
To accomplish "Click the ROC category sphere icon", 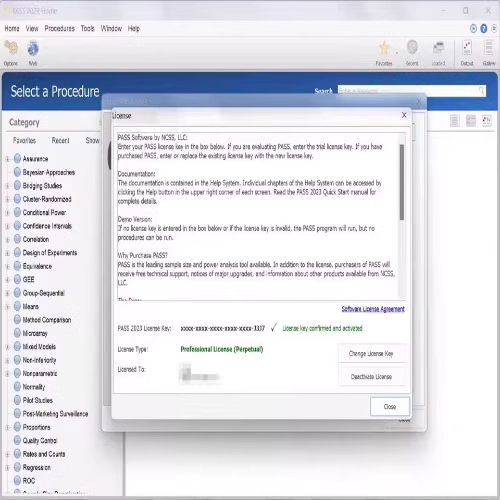I will pyautogui.click(x=17, y=480).
